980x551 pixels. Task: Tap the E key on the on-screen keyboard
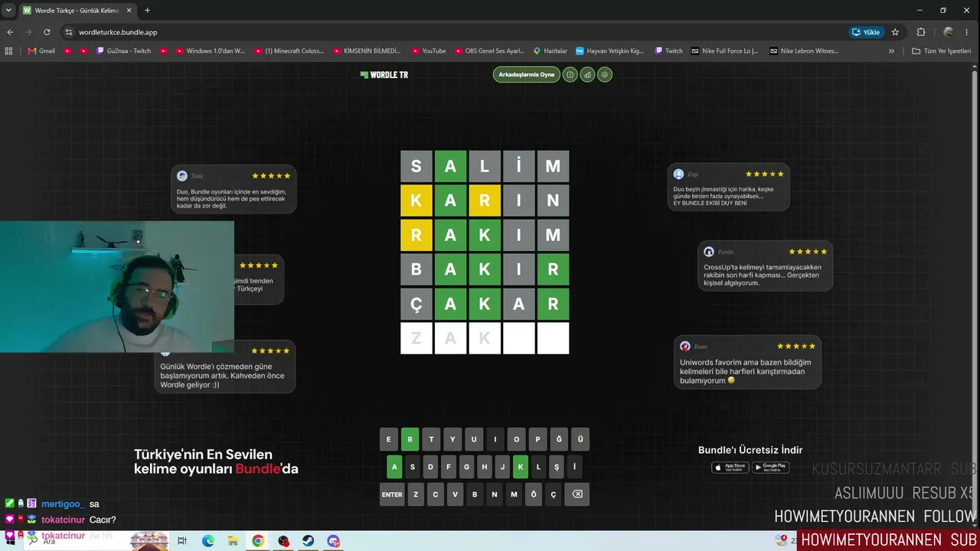tap(389, 439)
